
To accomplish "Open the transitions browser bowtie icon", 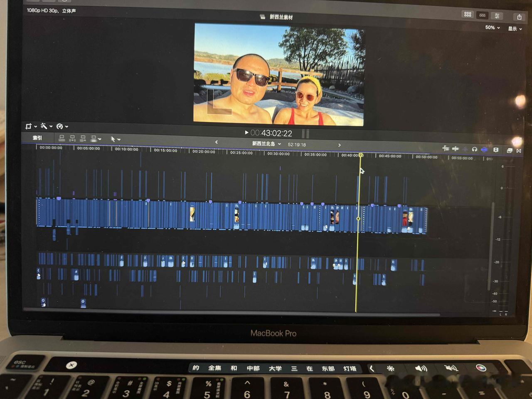I will [x=519, y=150].
